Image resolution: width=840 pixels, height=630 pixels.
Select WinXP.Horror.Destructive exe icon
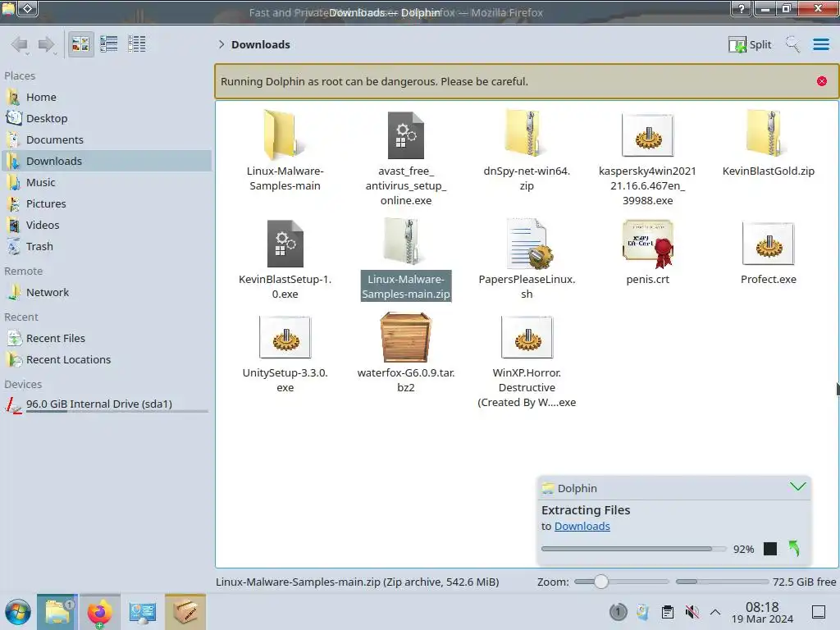(x=527, y=337)
